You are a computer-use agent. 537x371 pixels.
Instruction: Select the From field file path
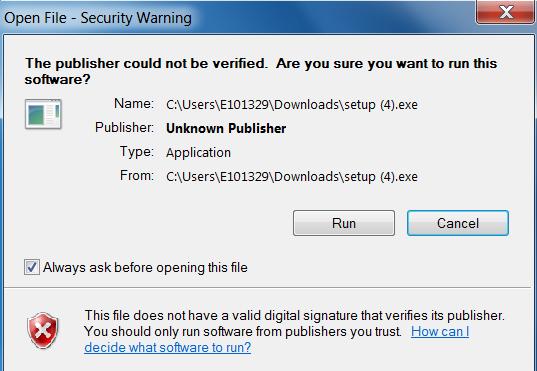pos(292,177)
